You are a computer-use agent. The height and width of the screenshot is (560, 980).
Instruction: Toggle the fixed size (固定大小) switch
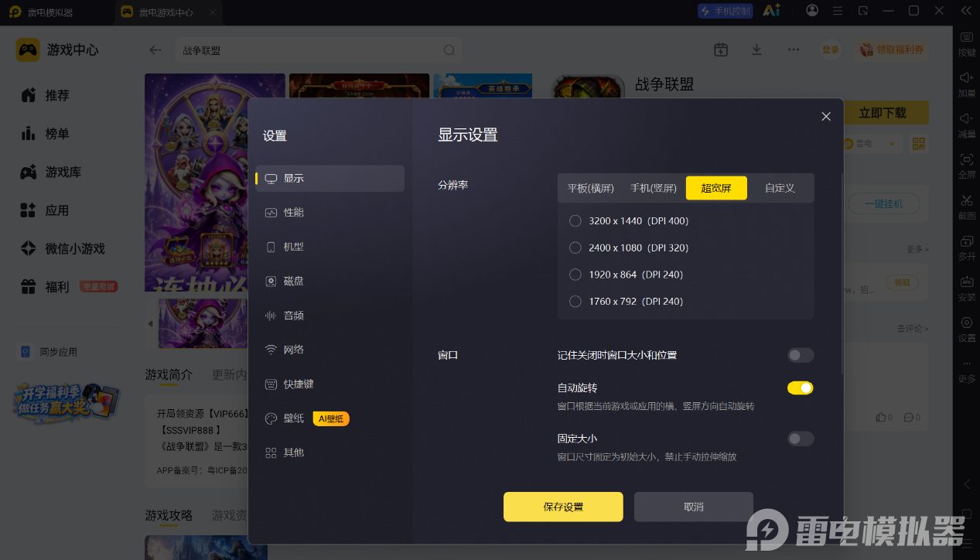(x=801, y=439)
